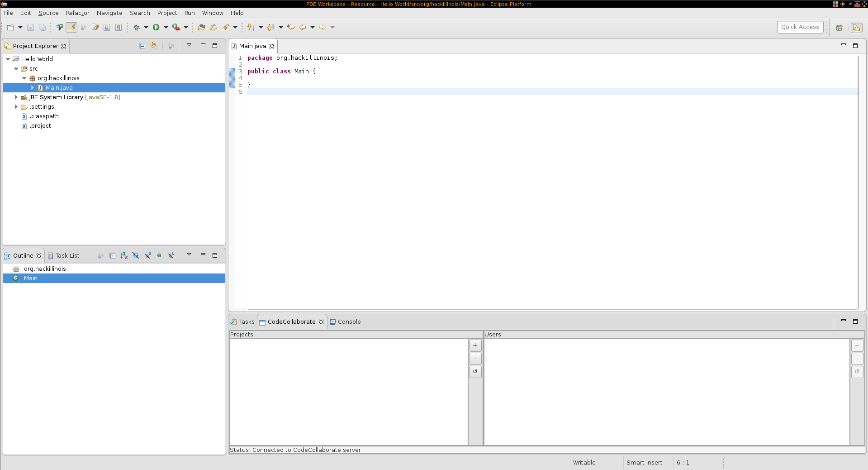
Task: Close the Project Explorer view
Action: tap(64, 46)
